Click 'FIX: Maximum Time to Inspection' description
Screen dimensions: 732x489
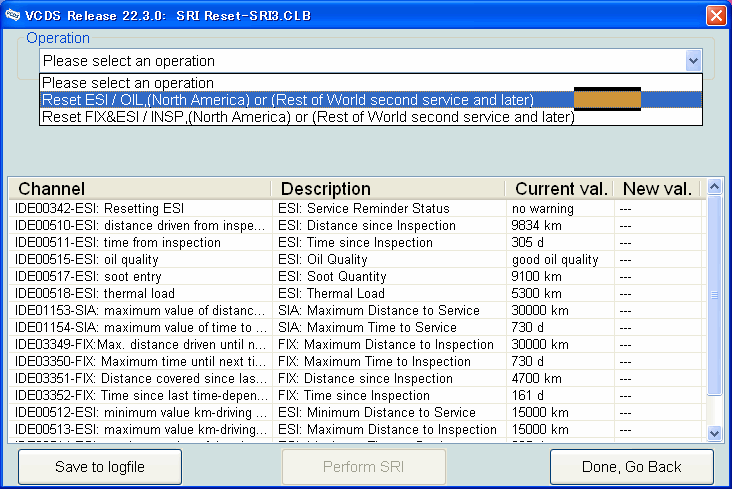click(374, 361)
